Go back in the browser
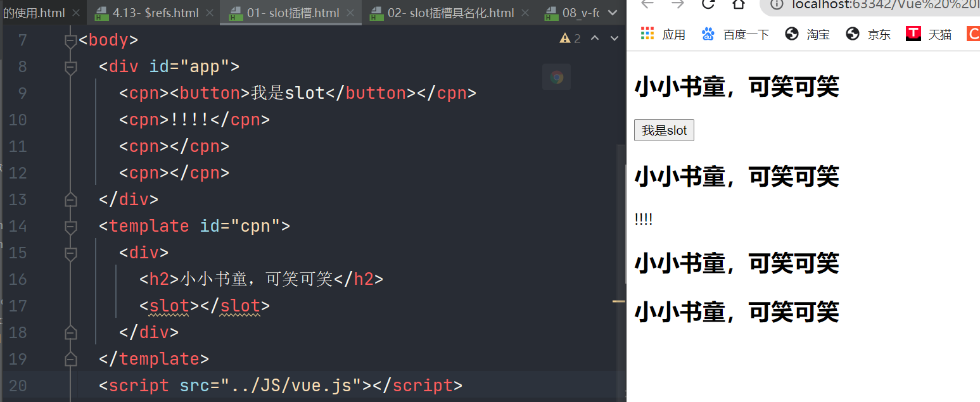 (x=646, y=4)
